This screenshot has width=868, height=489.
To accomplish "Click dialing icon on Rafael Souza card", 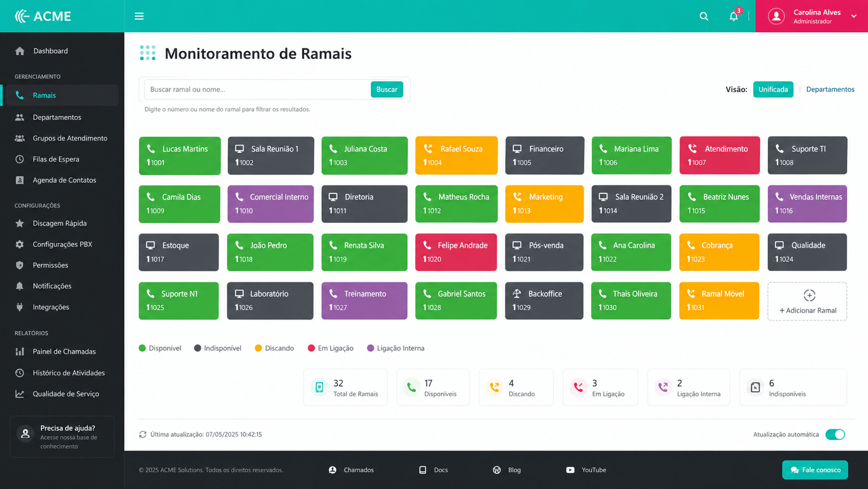I will pyautogui.click(x=428, y=149).
